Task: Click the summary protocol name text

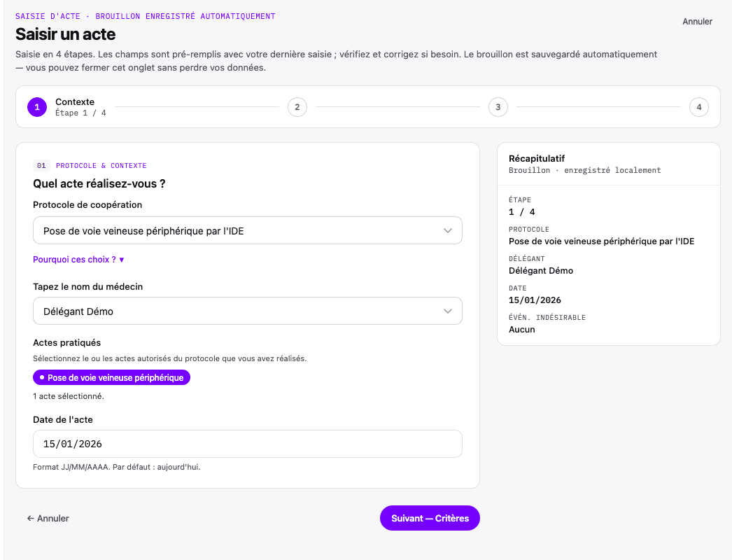Action: (602, 241)
